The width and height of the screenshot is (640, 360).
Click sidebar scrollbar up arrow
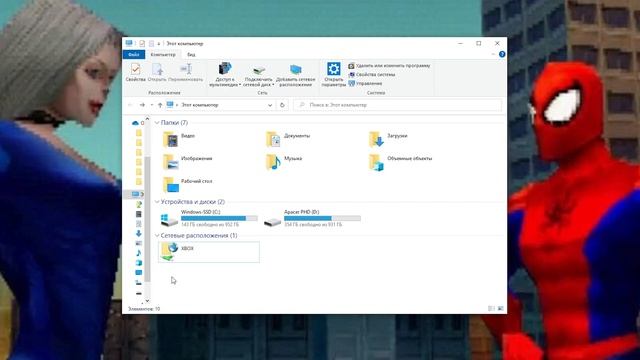tap(147, 119)
